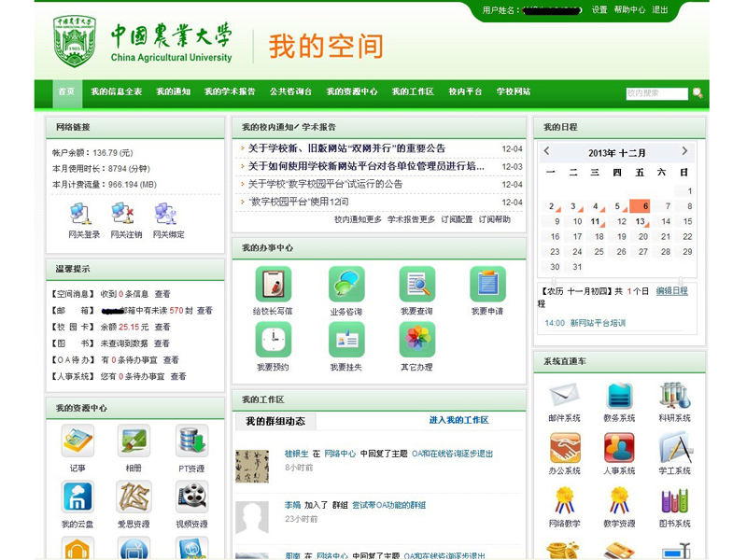Go to previous month in calendar
This screenshot has width=747, height=560.
coord(546,151)
